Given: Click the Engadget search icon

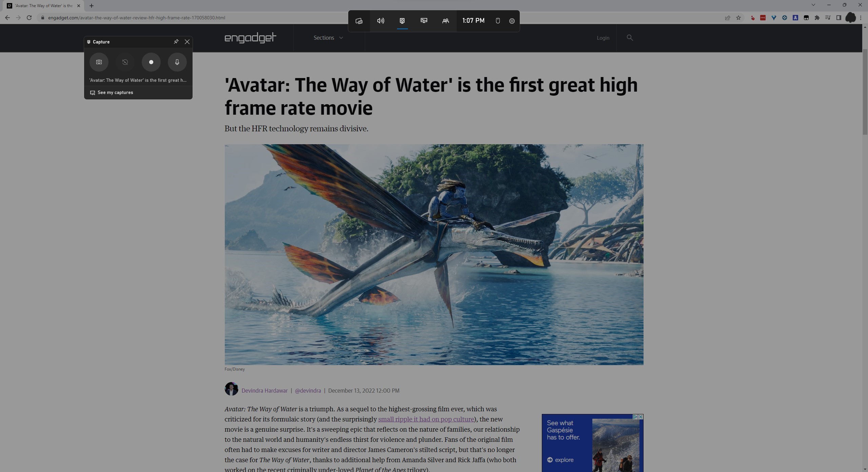Looking at the screenshot, I should (630, 37).
